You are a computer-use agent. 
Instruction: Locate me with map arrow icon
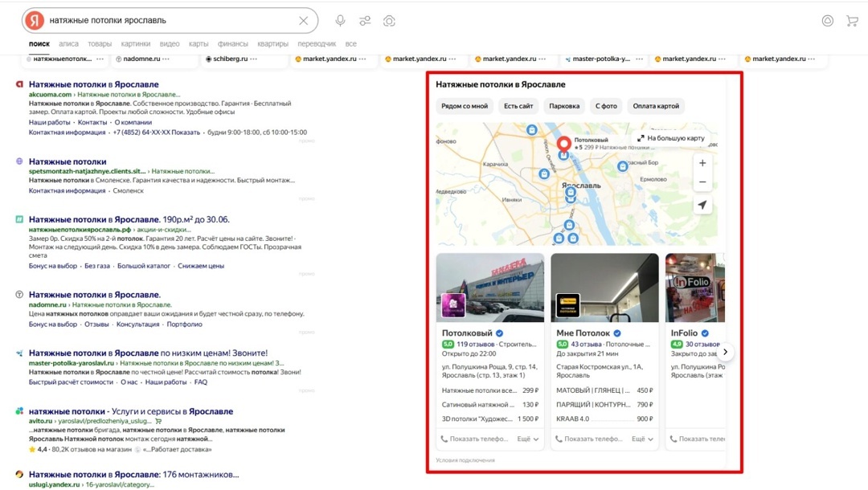pyautogui.click(x=702, y=205)
